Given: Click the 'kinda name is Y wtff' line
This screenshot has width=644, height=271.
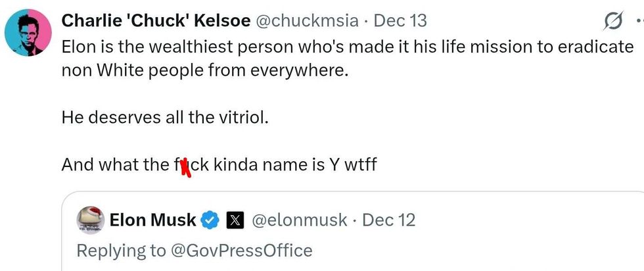Looking at the screenshot, I should 294,164.
